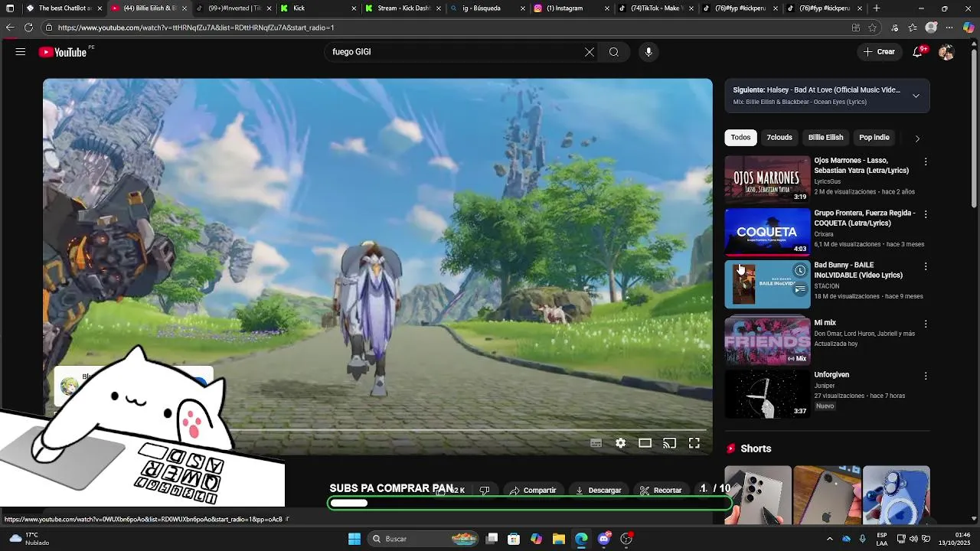Open the Shorts section heading

(756, 449)
